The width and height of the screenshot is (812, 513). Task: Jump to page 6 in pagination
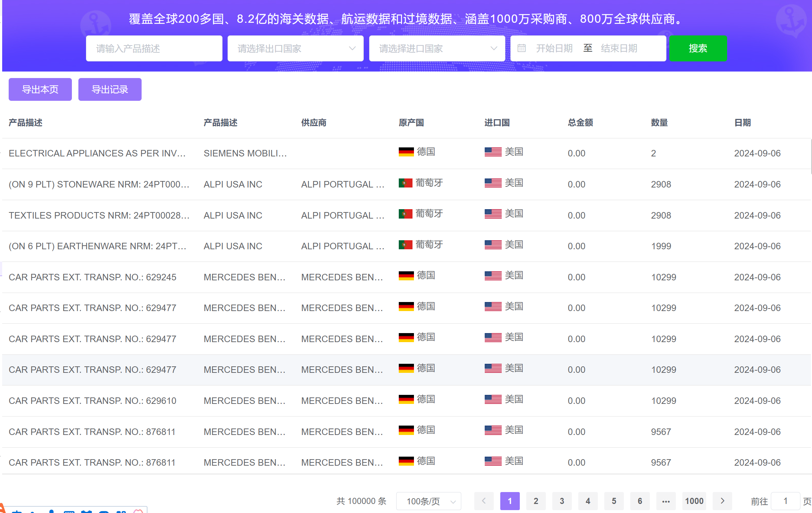640,501
